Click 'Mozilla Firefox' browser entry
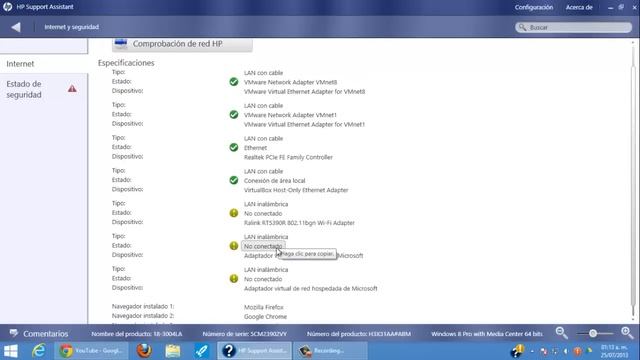The height and width of the screenshot is (360, 640). point(264,307)
